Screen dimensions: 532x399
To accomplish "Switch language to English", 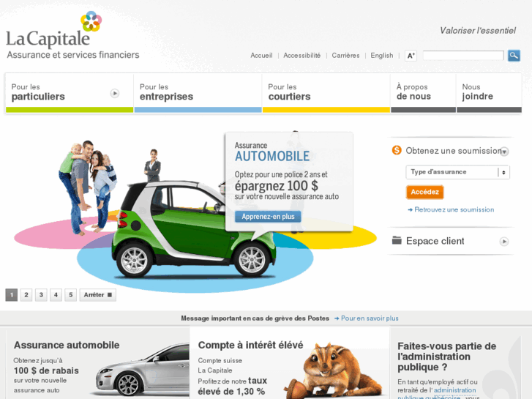I will point(382,56).
